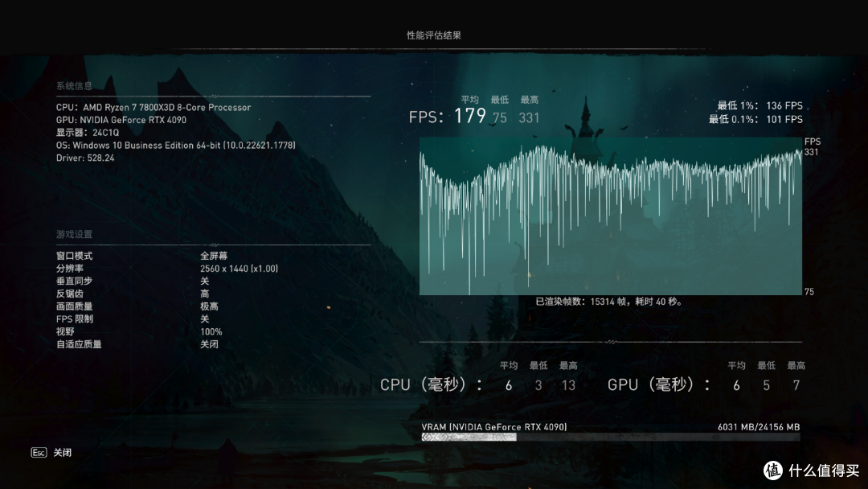
Task: Click the CPU（毫秒）label
Action: (432, 385)
